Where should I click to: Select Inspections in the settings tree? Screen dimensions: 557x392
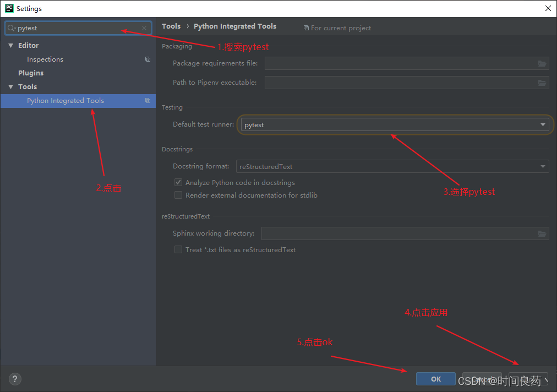tap(45, 59)
